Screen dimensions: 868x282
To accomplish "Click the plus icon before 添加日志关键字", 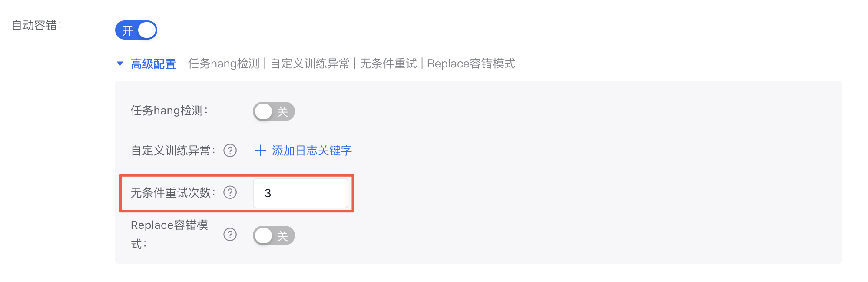I will click(260, 151).
